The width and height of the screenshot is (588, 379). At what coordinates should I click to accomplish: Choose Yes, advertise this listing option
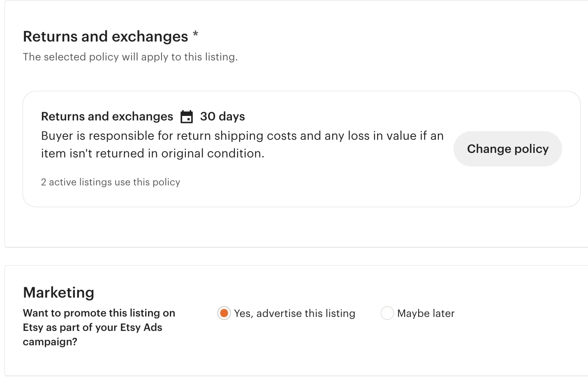click(x=224, y=313)
